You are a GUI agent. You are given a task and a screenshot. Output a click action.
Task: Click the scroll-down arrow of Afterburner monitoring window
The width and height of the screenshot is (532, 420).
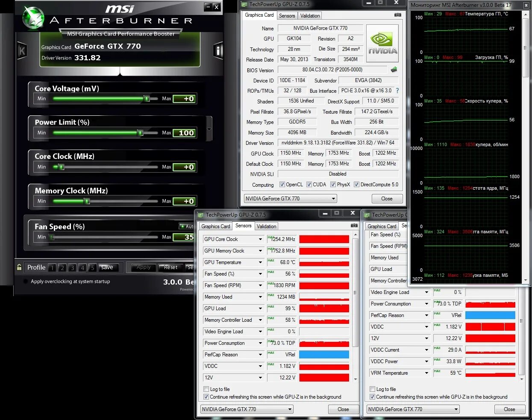click(x=526, y=281)
